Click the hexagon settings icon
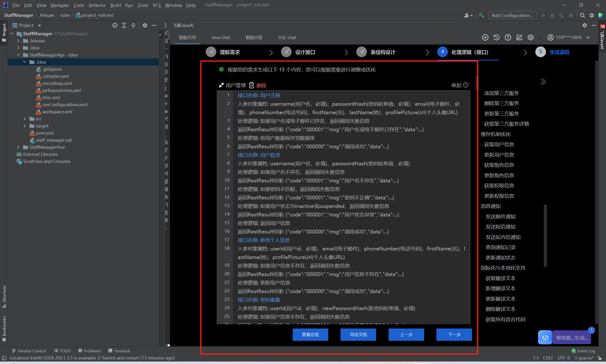606x364 pixels. pyautogui.click(x=531, y=37)
